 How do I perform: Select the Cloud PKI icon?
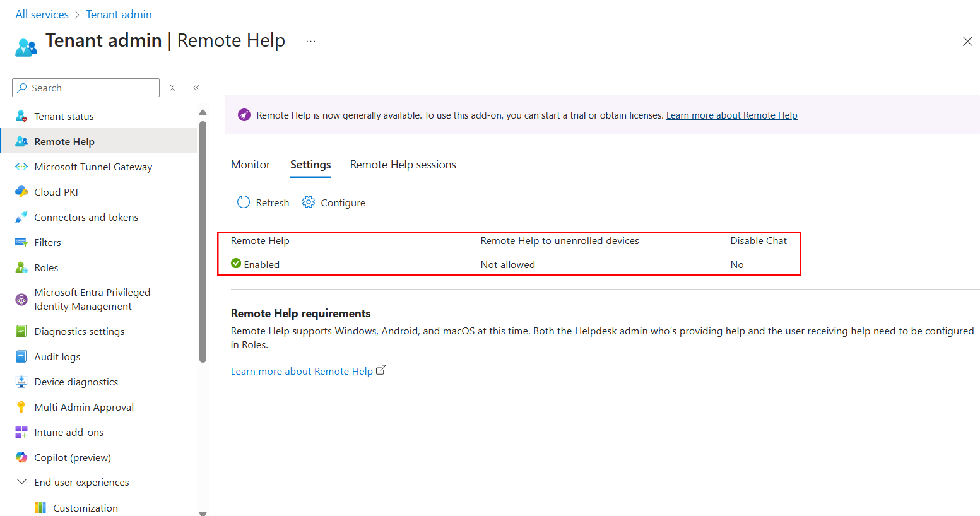pos(21,192)
